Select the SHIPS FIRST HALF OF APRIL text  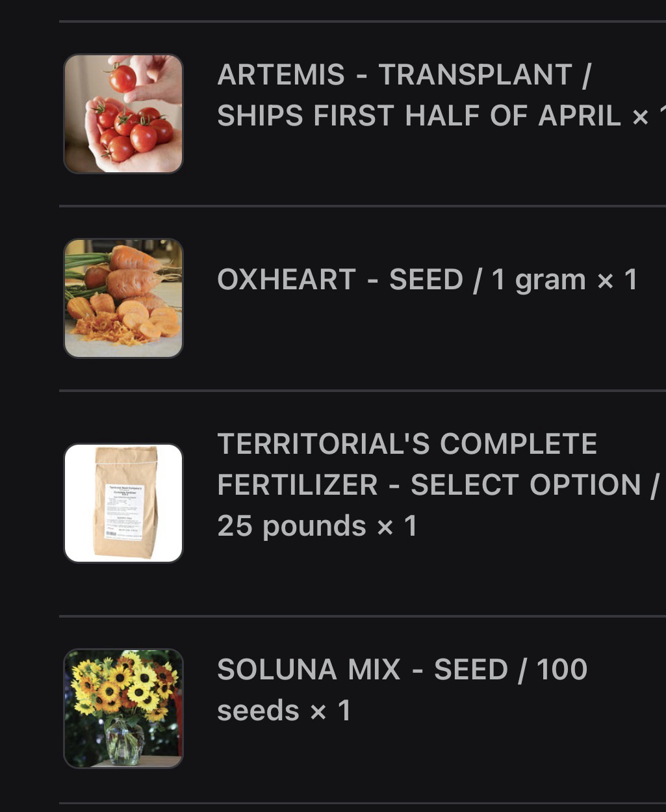click(x=419, y=116)
